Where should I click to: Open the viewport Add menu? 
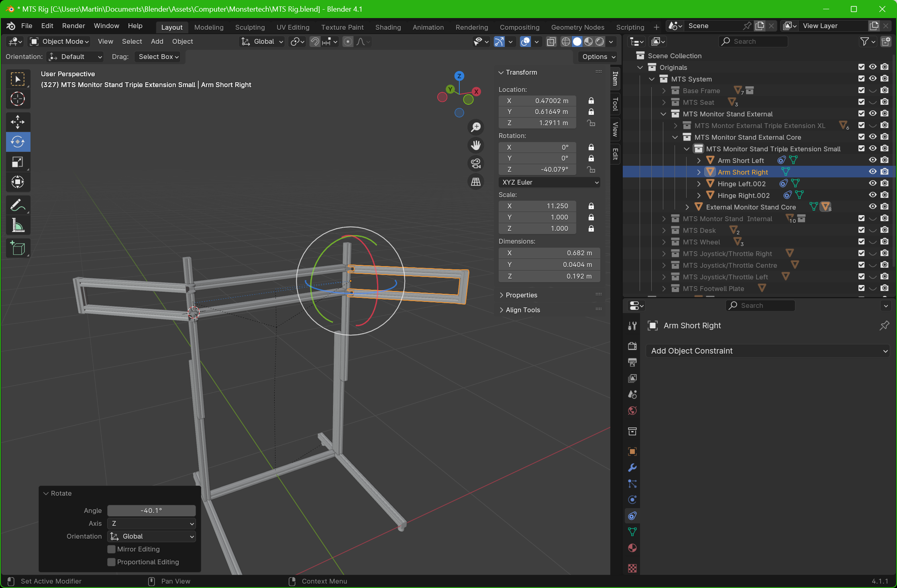pyautogui.click(x=157, y=41)
